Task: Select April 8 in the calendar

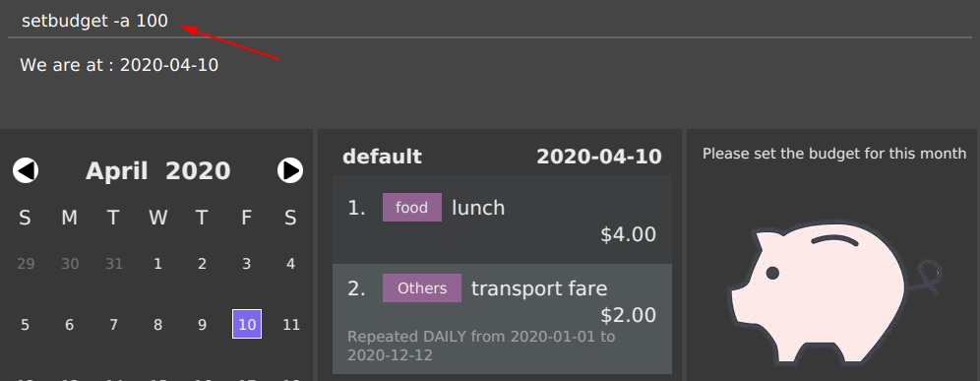Action: pyautogui.click(x=158, y=324)
